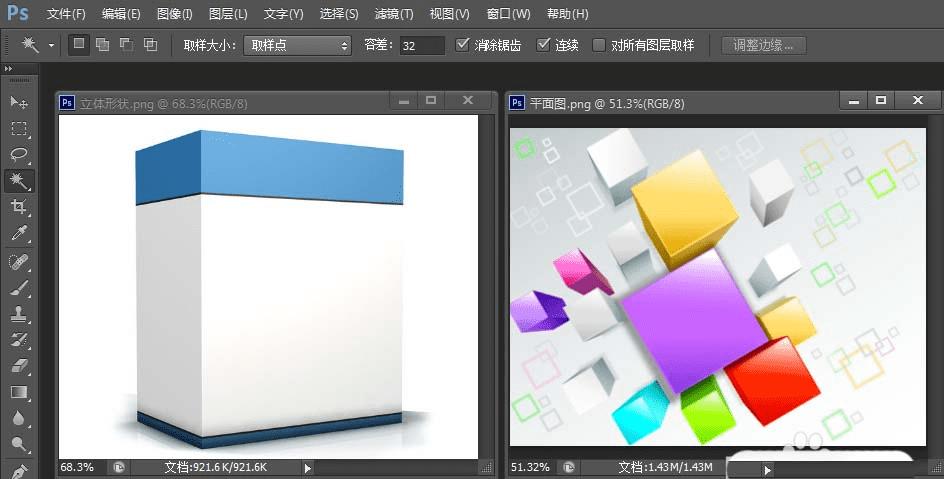Open the Magic Wand tool preset picker
The width and height of the screenshot is (944, 479).
pyautogui.click(x=30, y=45)
